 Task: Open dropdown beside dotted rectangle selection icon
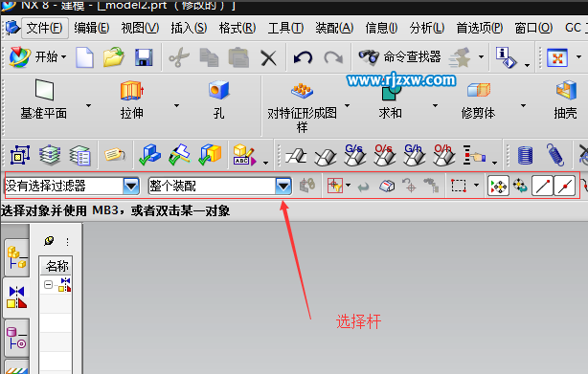[476, 185]
